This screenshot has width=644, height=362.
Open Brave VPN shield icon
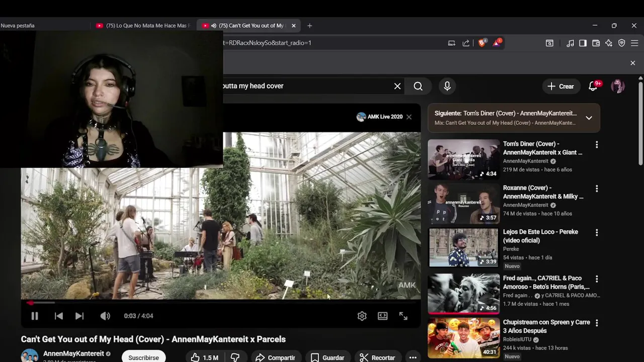point(622,43)
